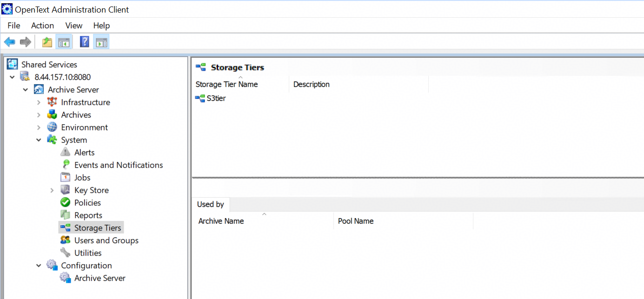Open the File menu
The height and width of the screenshot is (299, 644).
coord(14,26)
